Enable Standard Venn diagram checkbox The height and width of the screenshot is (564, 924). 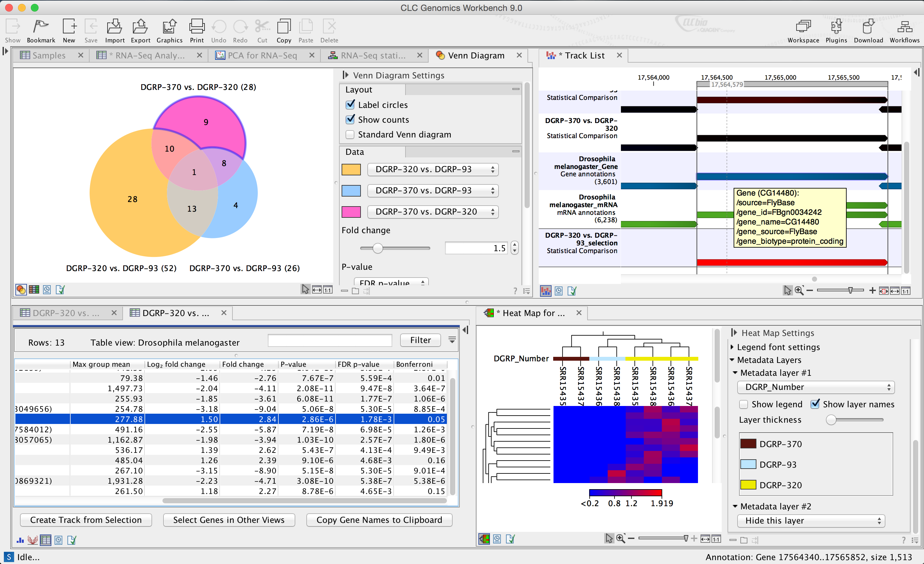pyautogui.click(x=350, y=134)
